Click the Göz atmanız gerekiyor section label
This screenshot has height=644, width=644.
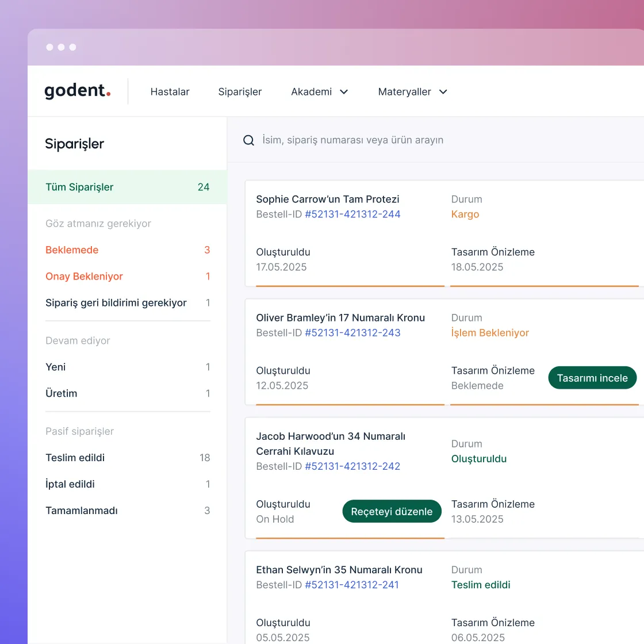pyautogui.click(x=98, y=224)
